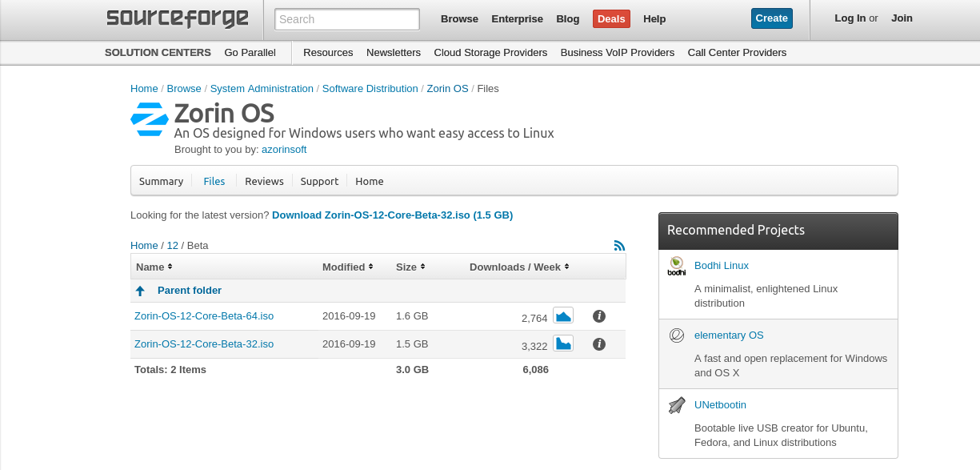This screenshot has width=980, height=470.
Task: Show info icon for Zorin-OS-12-Core-Beta-32.iso
Action: point(599,344)
